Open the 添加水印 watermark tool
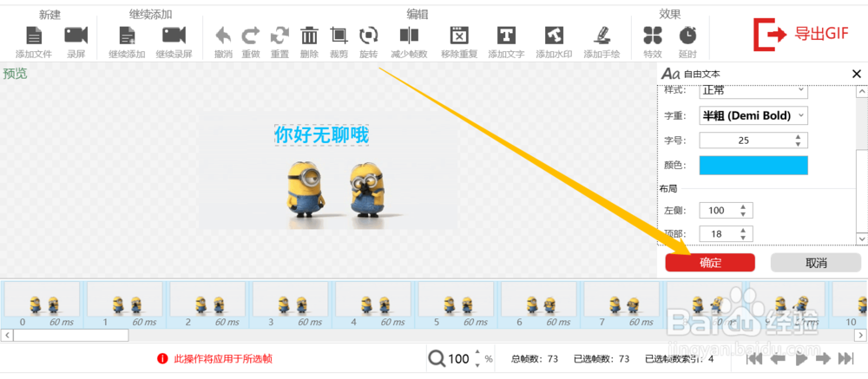 tap(554, 36)
